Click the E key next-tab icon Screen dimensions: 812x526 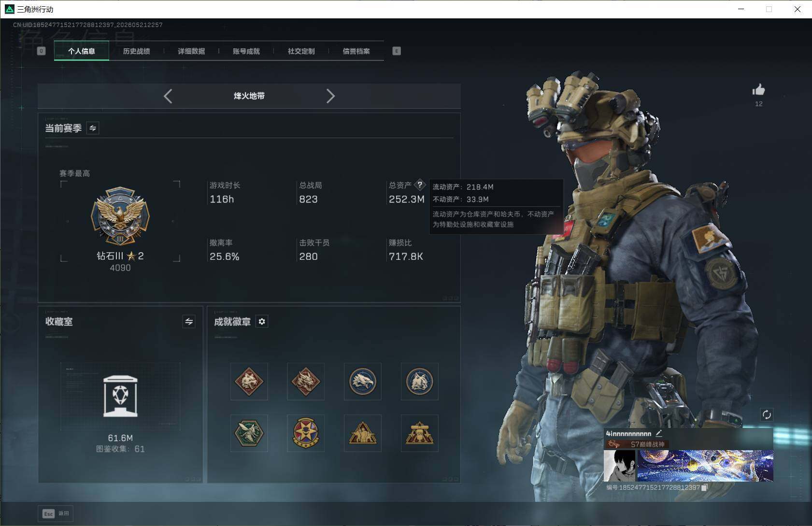[x=397, y=51]
